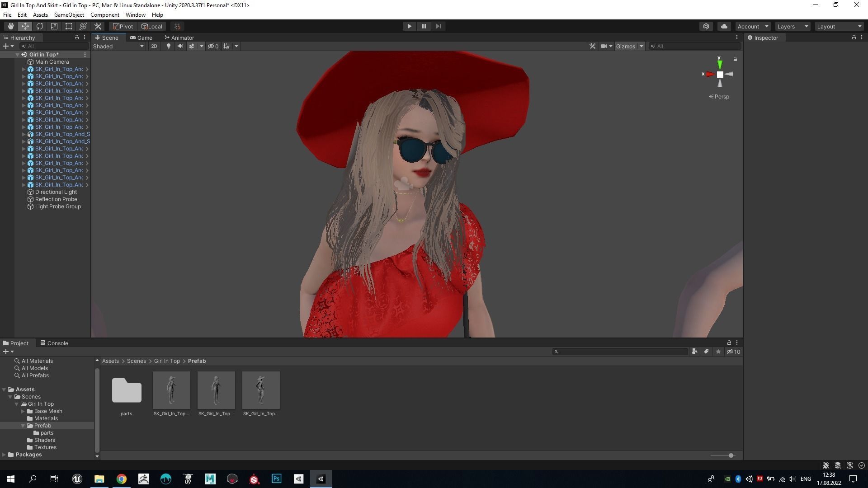Image resolution: width=868 pixels, height=488 pixels.
Task: Open the parts folder thumbnail
Action: click(x=127, y=390)
